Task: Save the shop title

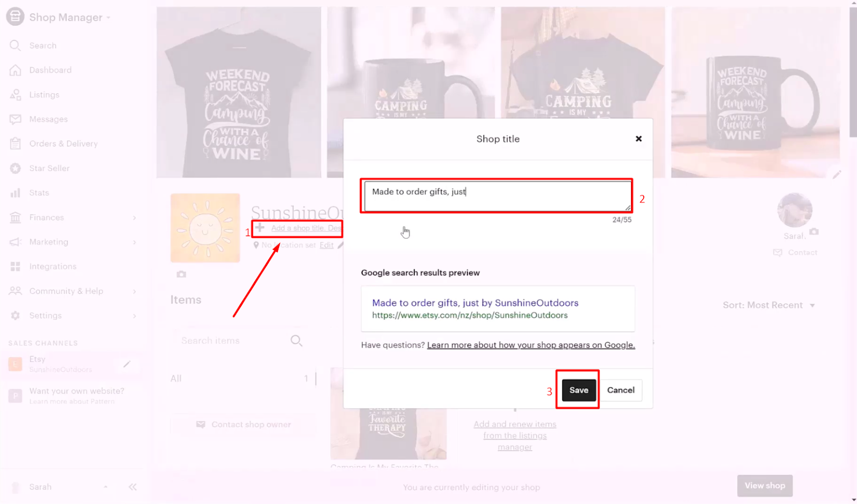Action: 578,390
